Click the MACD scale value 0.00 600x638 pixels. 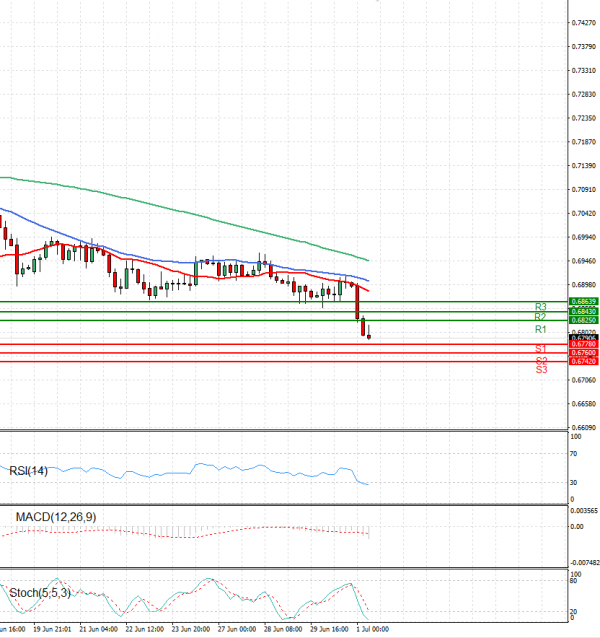[577, 527]
